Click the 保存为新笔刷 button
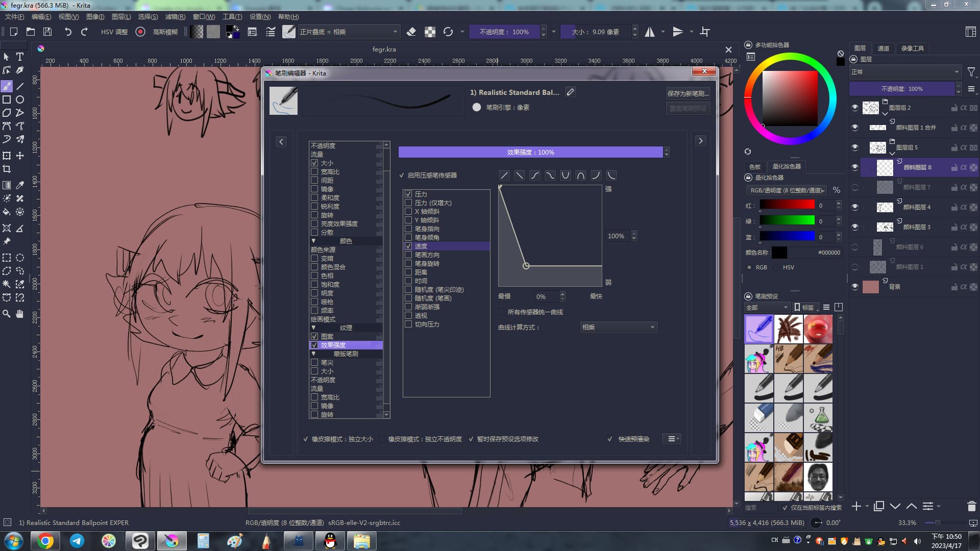Viewport: 980px width, 551px height. (x=688, y=93)
